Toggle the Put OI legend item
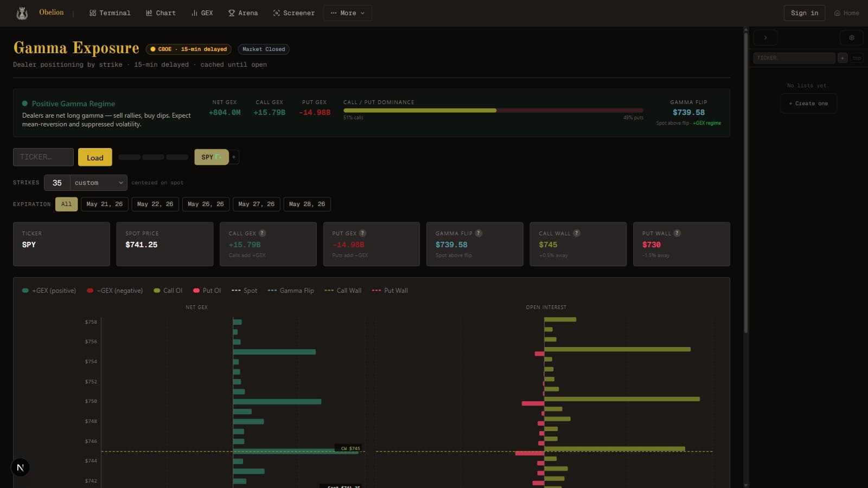This screenshot has height=488, width=868. 207,291
